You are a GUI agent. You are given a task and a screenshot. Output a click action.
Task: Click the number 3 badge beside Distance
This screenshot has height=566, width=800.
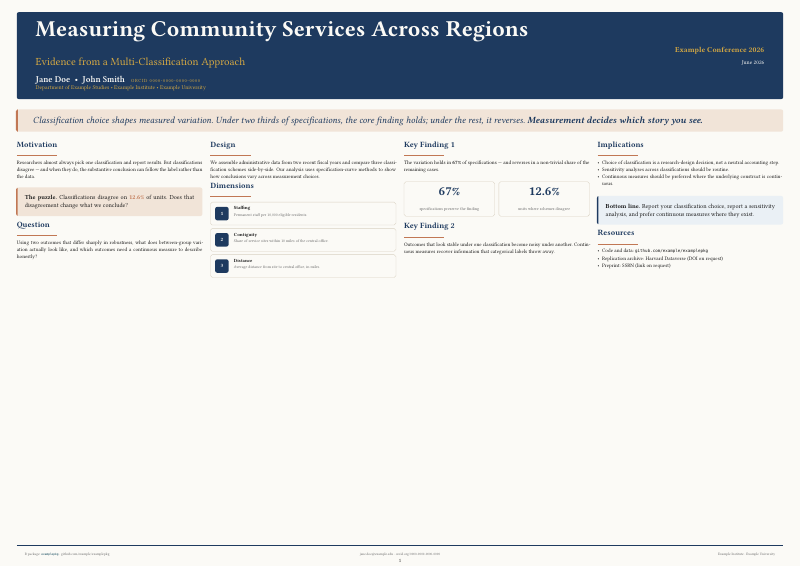(x=221, y=265)
